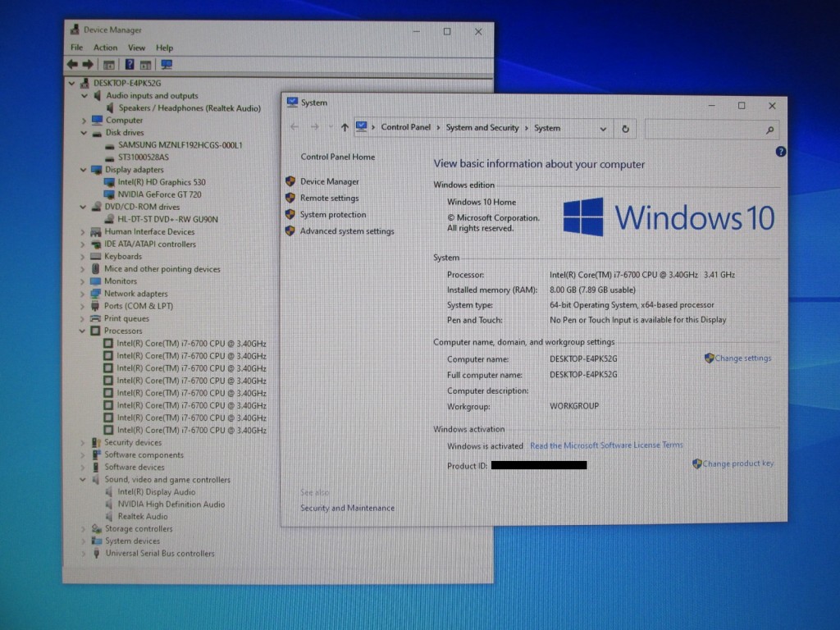The width and height of the screenshot is (840, 630).
Task: Collapse the Audio inputs and outputs node
Action: point(84,96)
